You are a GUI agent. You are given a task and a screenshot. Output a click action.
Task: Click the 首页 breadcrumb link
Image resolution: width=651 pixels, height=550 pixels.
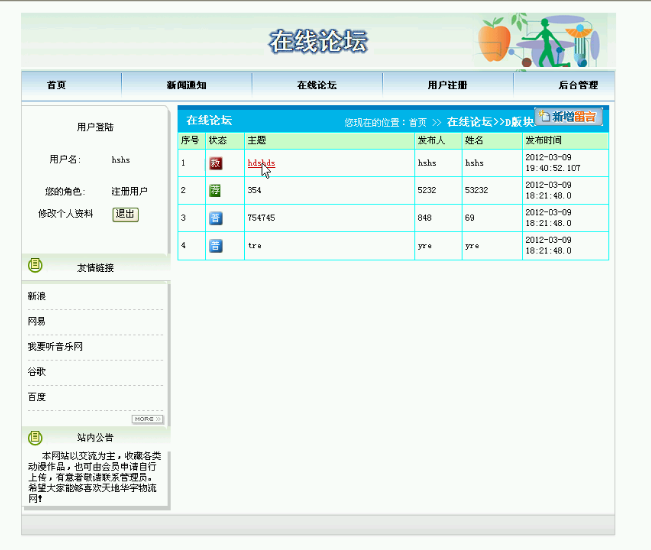[418, 122]
